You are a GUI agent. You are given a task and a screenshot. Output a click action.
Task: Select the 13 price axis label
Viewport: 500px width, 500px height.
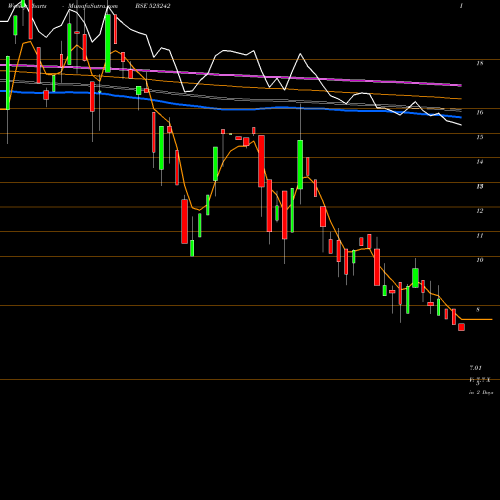coord(480,186)
